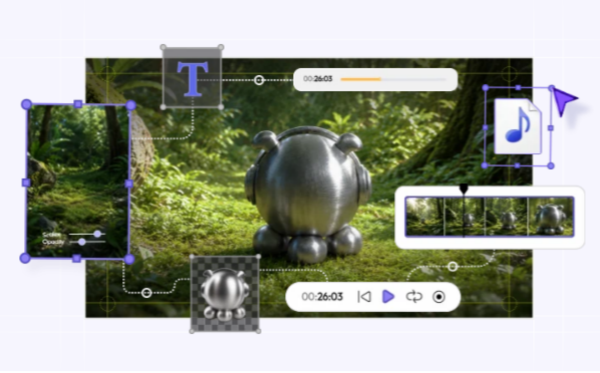Click the transparent-background robot cutout thumbnail

pos(225,294)
